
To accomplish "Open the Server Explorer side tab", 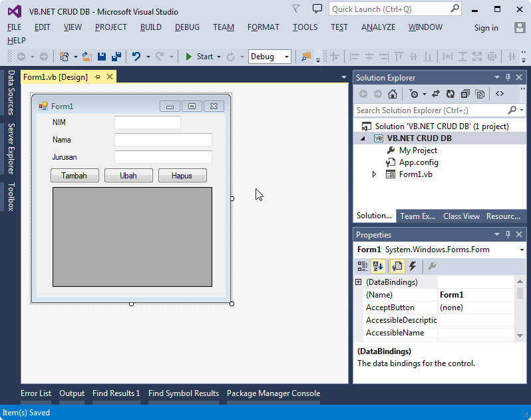I will pos(11,148).
